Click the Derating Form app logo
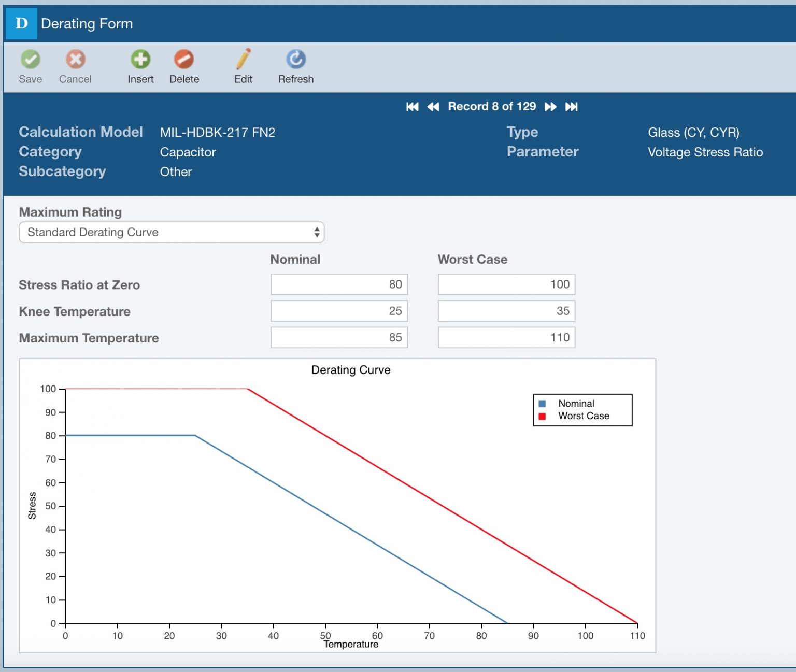 click(x=21, y=23)
